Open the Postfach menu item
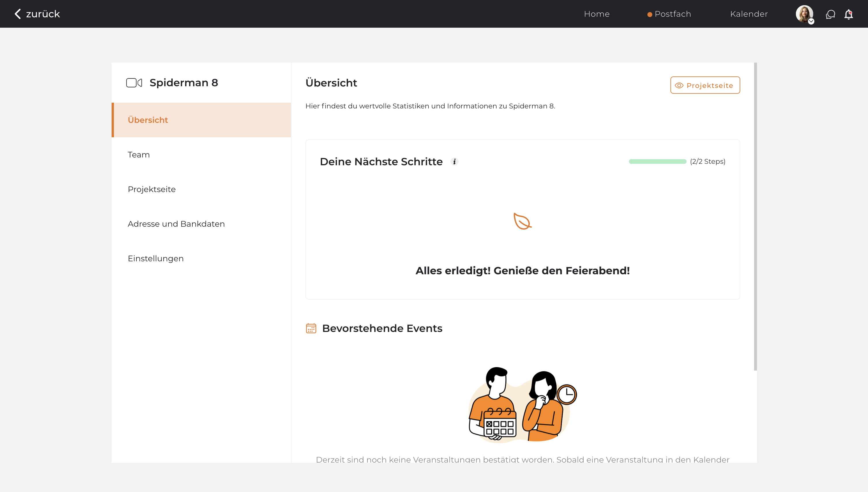The width and height of the screenshot is (868, 492). (672, 14)
